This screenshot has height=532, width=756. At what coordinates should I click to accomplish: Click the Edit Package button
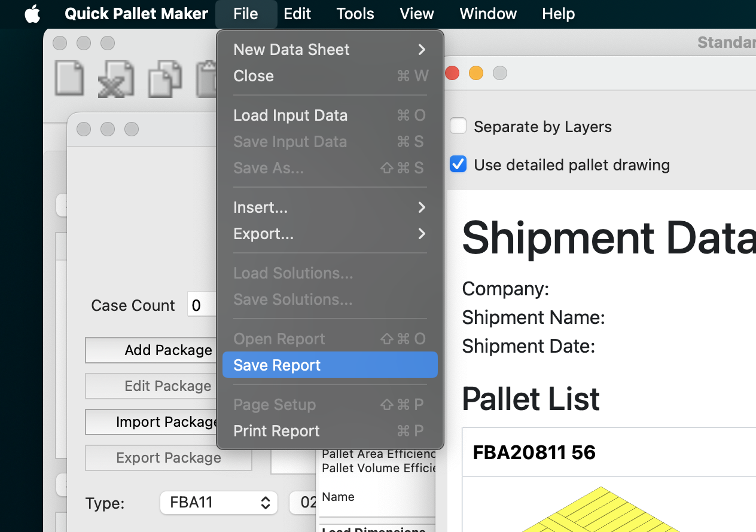151,386
